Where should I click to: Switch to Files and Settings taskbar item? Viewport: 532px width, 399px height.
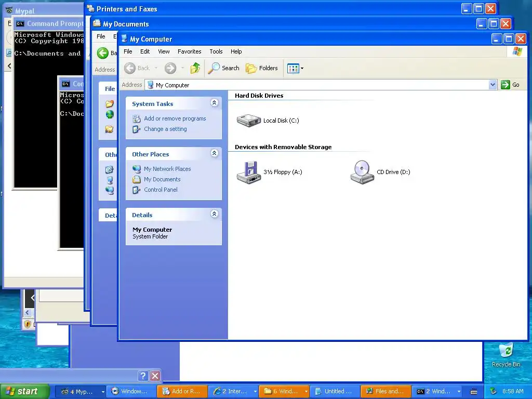click(x=386, y=391)
